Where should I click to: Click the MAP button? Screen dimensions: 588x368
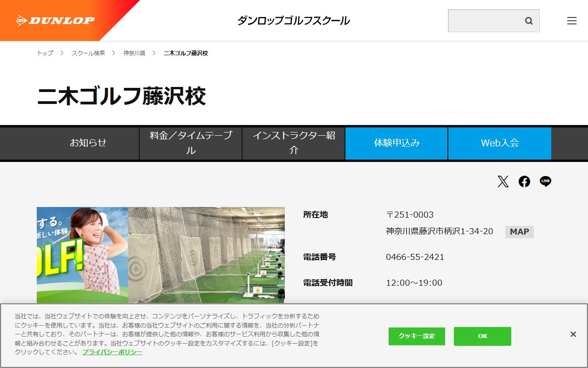[520, 232]
